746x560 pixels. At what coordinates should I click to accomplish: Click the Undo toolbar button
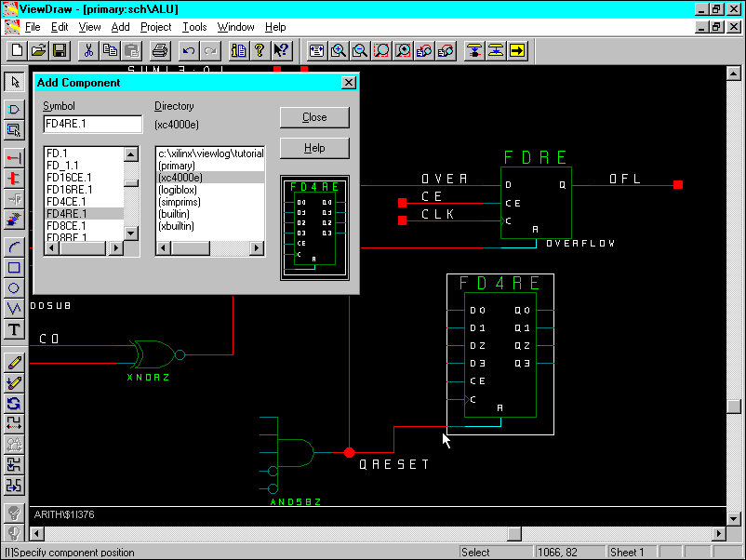(189, 50)
